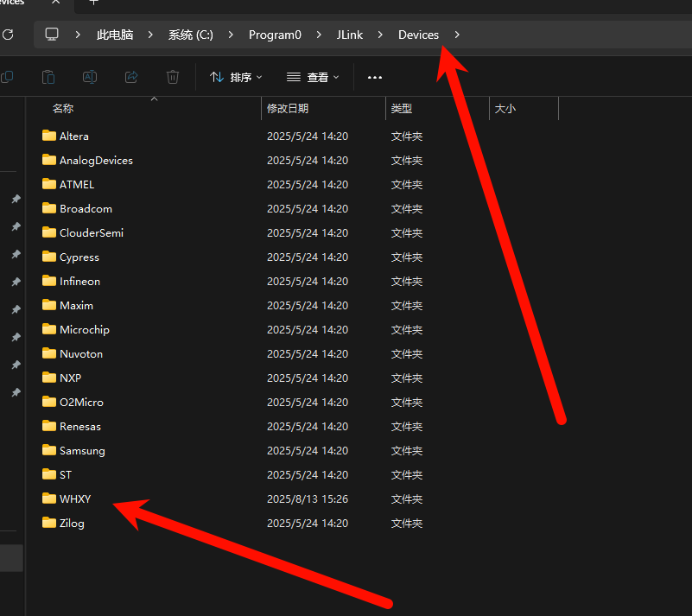Click the Infineon folder name
This screenshot has height=616, width=692.
(x=79, y=282)
